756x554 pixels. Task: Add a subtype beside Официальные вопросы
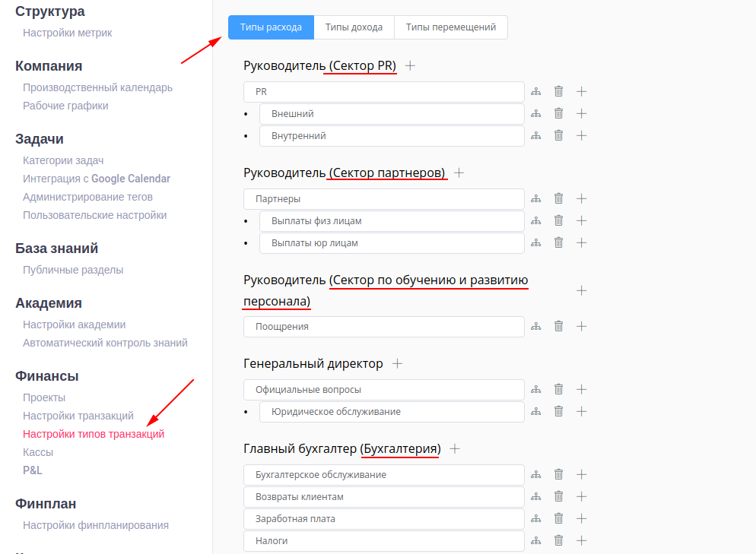coord(581,389)
